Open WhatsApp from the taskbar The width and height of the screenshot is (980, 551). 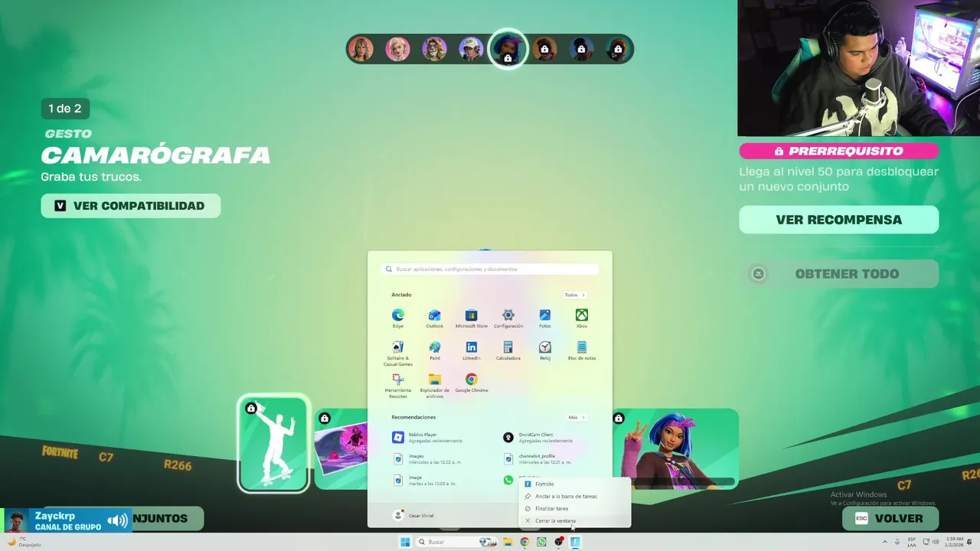pos(542,542)
